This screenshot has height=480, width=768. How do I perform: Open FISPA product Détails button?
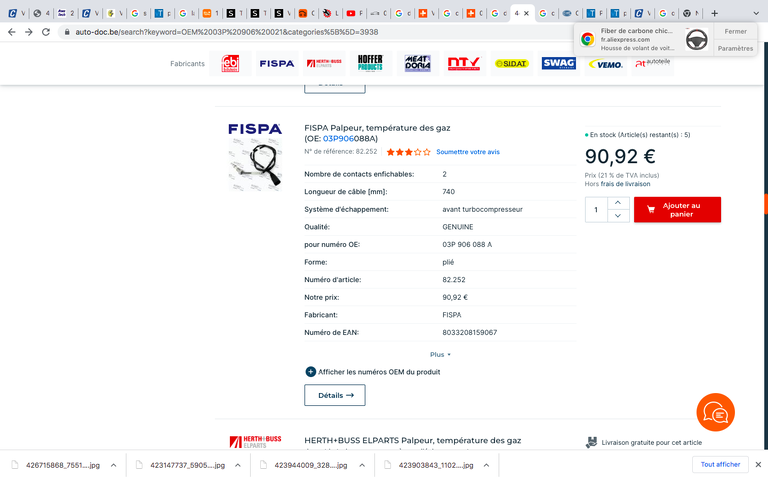tap(335, 395)
